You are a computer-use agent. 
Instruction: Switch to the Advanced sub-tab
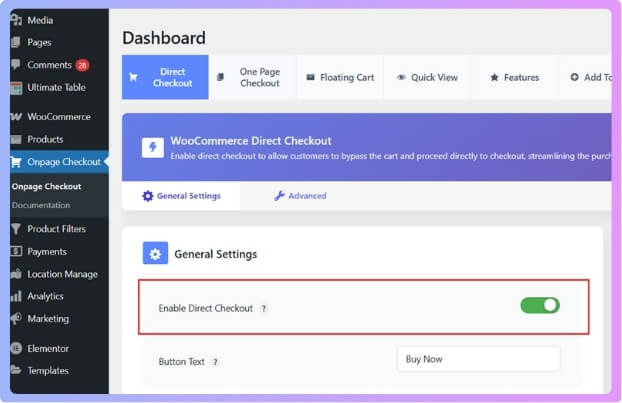pyautogui.click(x=300, y=196)
